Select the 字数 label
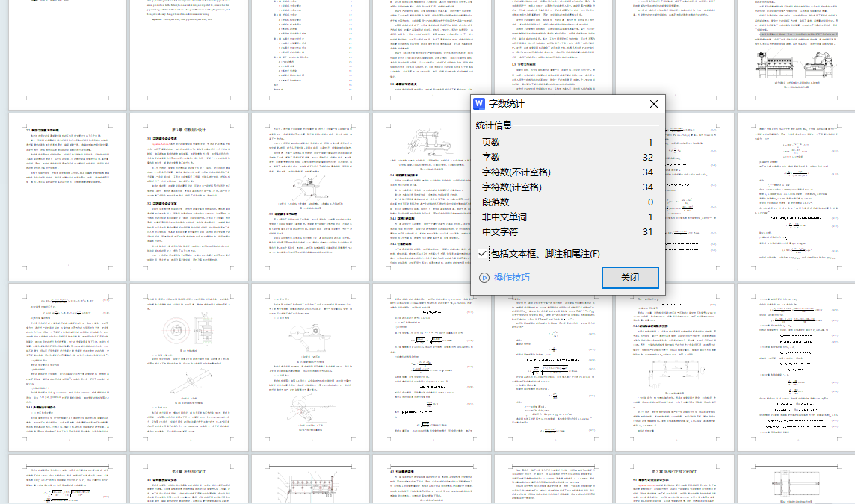Screen dimensions: 855x504 (491, 157)
